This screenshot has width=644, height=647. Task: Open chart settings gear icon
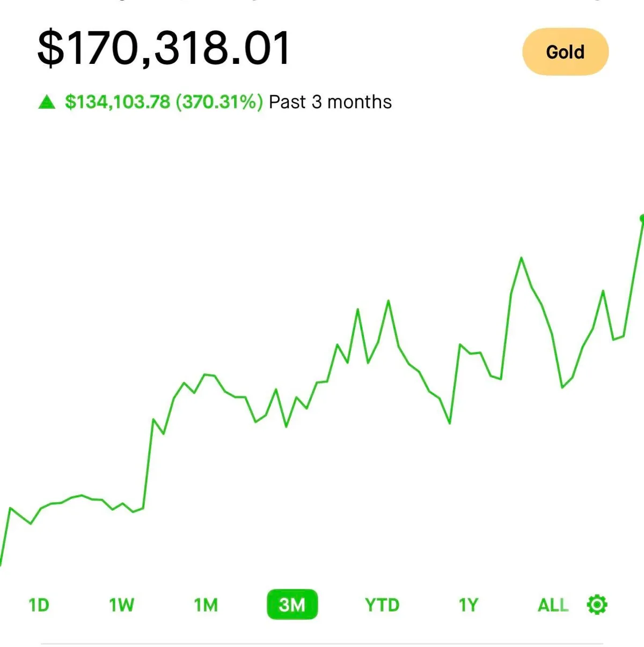[x=597, y=605]
